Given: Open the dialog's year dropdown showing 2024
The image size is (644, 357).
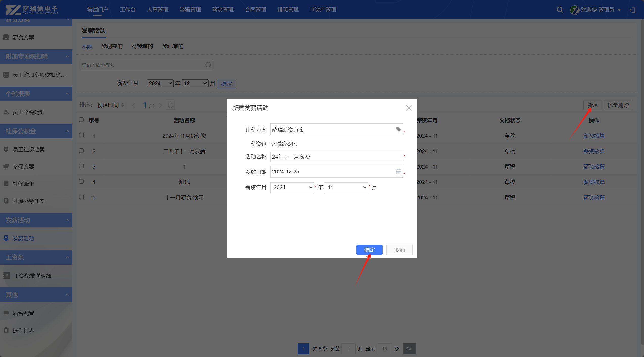Looking at the screenshot, I should click(292, 187).
